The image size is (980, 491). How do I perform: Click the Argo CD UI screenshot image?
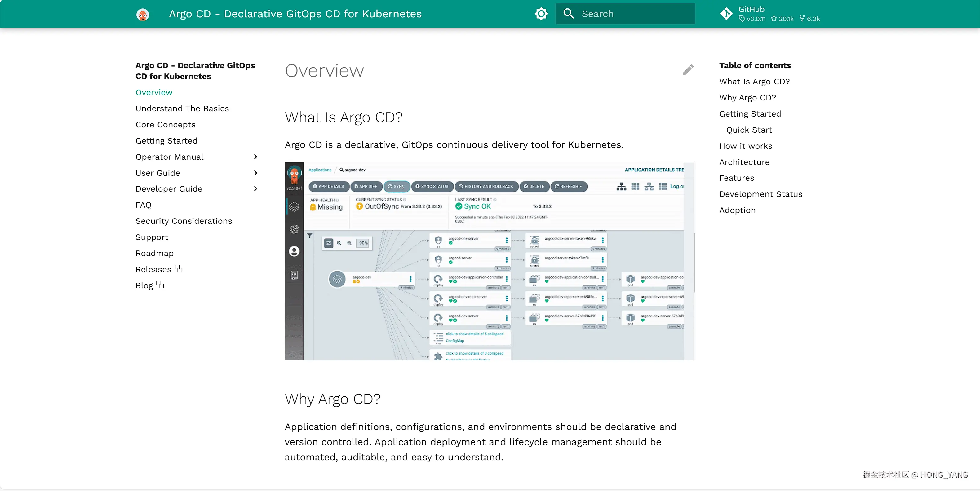point(489,261)
